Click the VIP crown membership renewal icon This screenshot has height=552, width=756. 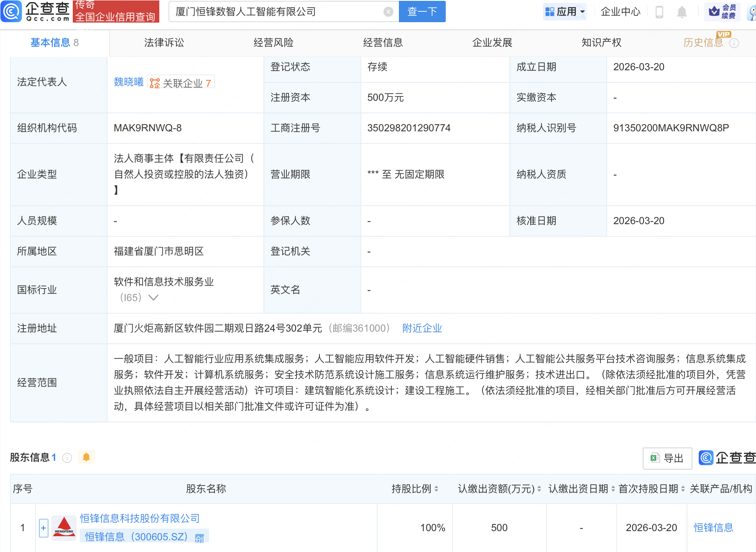[722, 12]
